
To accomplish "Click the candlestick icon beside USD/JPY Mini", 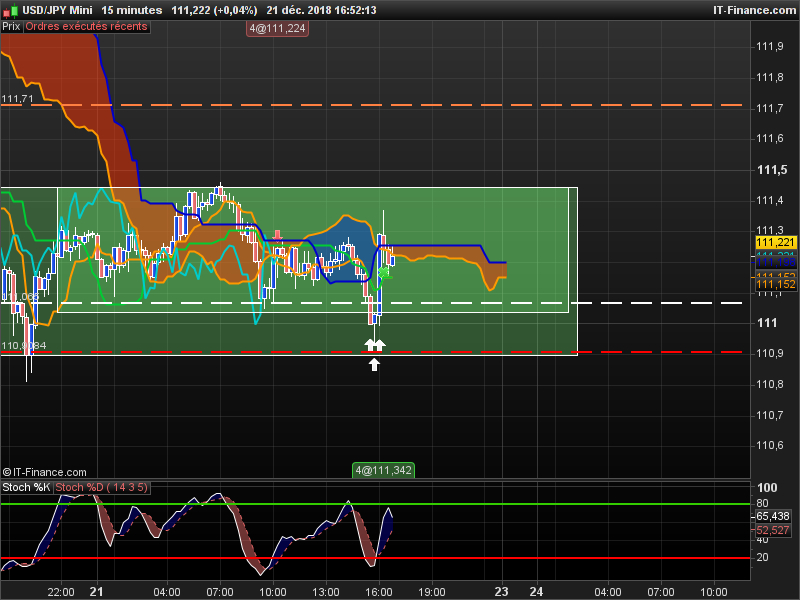I will tap(10, 10).
